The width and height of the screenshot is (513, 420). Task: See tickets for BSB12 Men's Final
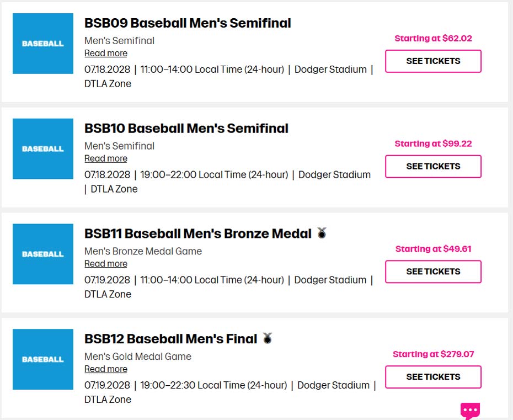(433, 377)
